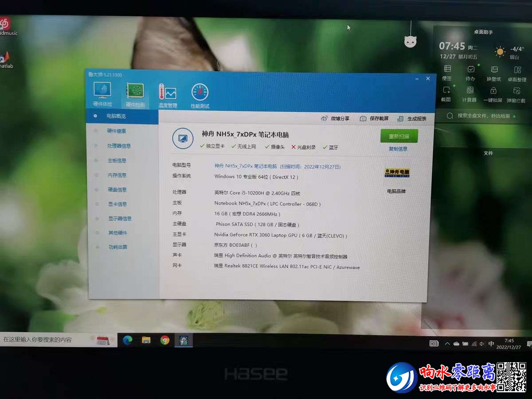Open File Explorer from the taskbar

point(146,340)
